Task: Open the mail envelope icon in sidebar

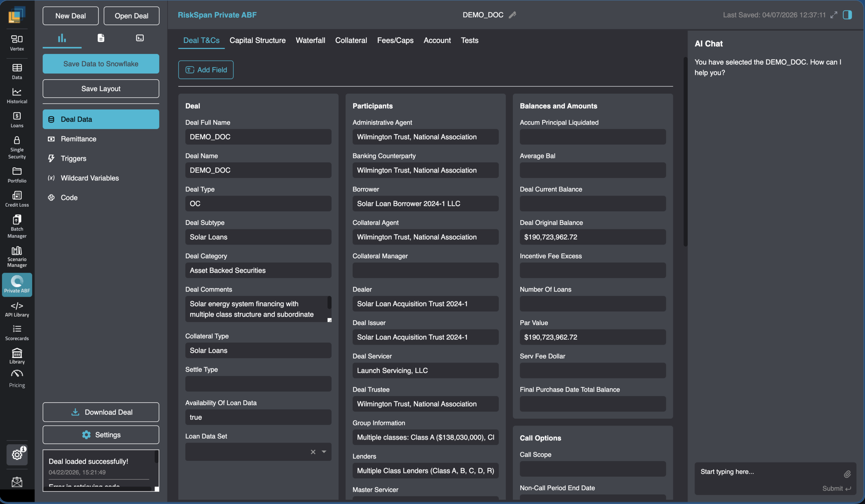Action: point(17,482)
